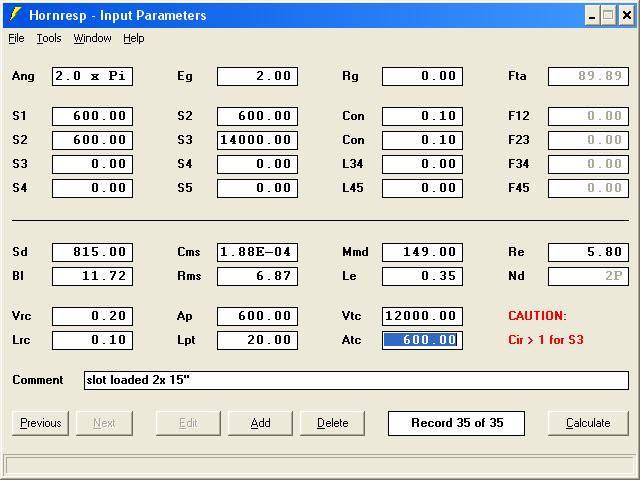Click the Lrc field with 0.10
This screenshot has height=480, width=640.
[92, 340]
